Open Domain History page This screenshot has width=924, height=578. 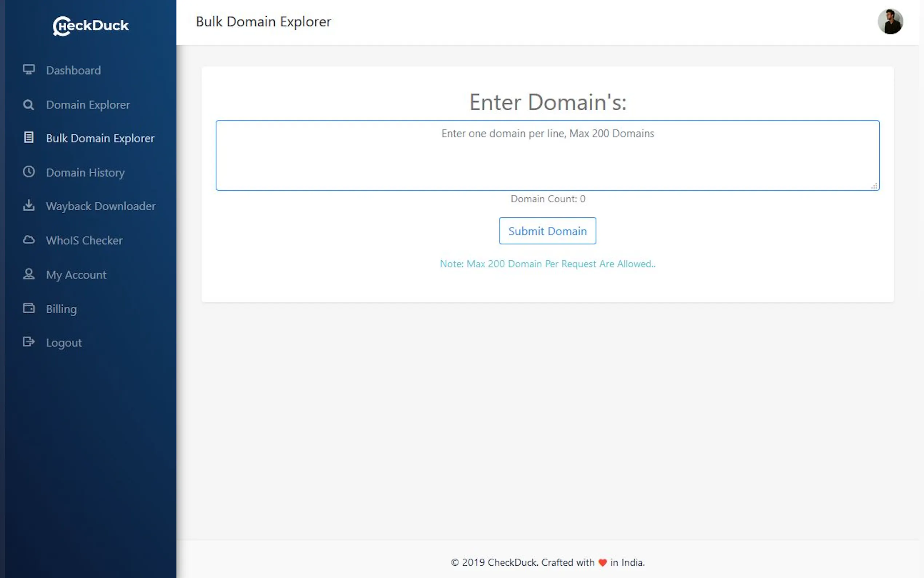tap(85, 173)
